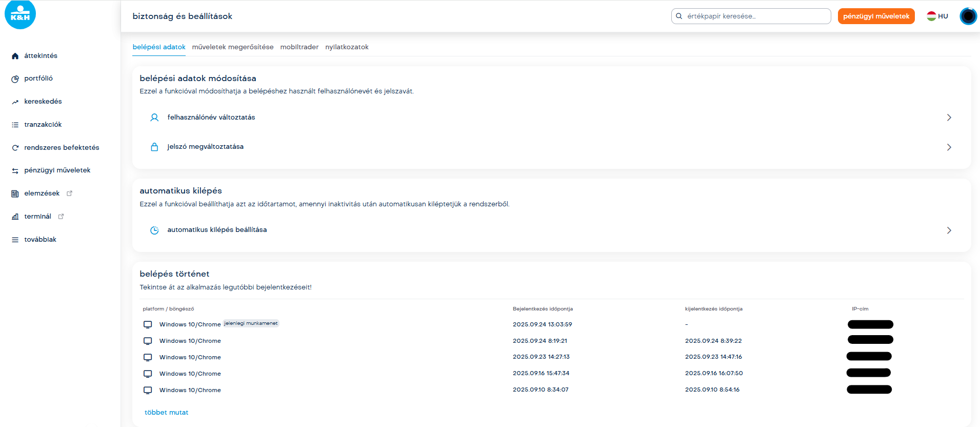Screen dimensions: 980x427
Task: Focus the értékpapír keresése search field
Action: (x=754, y=16)
